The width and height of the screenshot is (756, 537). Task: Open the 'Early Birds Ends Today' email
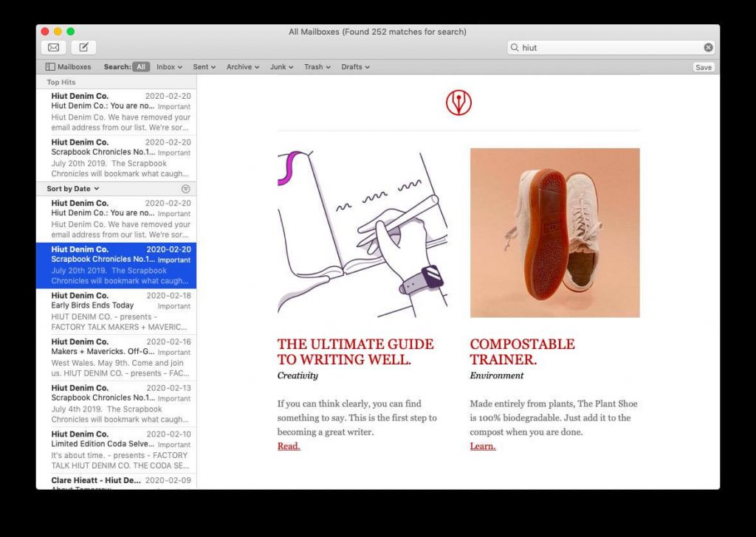pos(116,311)
